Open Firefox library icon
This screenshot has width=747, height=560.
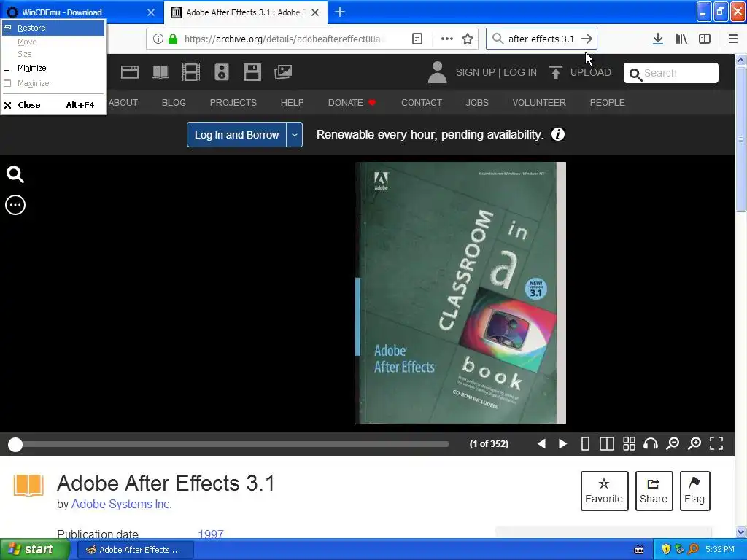[x=681, y=39]
